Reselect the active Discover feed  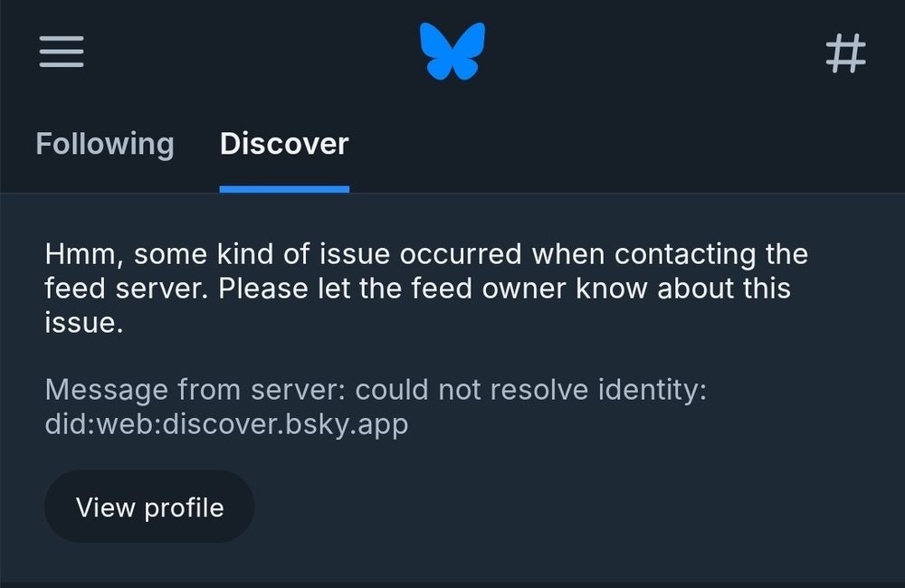(283, 144)
